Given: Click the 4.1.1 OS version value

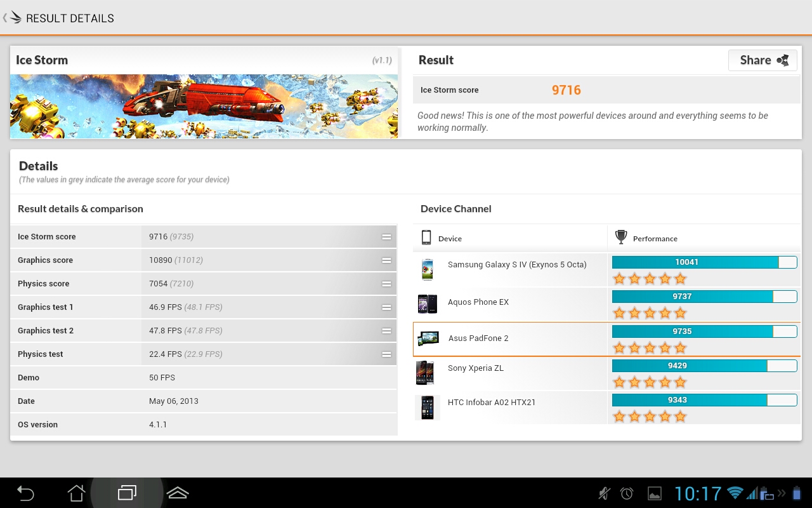Looking at the screenshot, I should click(x=158, y=425).
